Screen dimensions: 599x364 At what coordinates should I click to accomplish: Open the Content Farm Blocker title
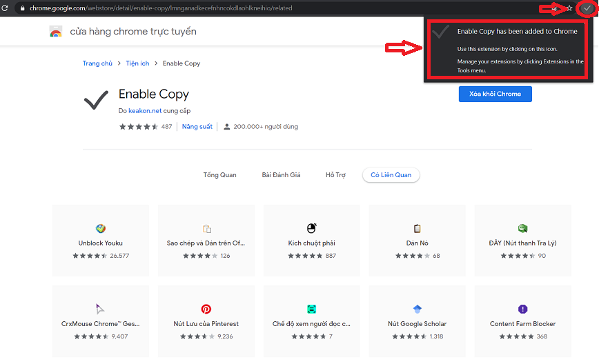[x=522, y=323]
